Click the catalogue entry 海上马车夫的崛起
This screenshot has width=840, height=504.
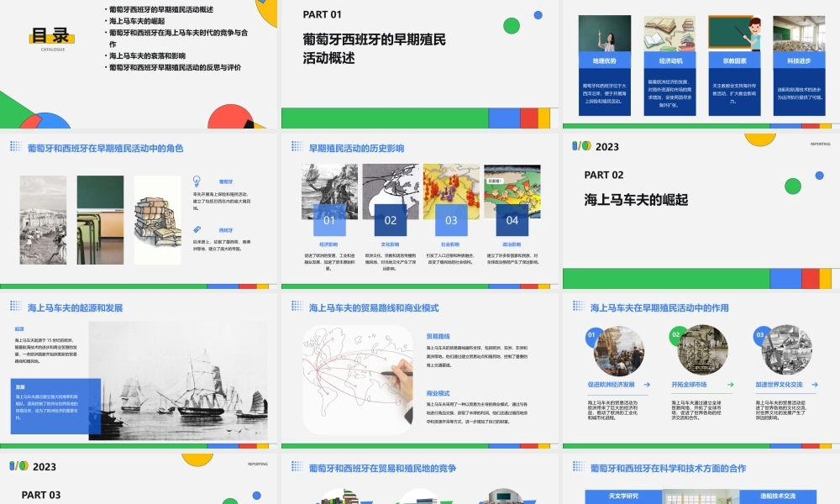coord(137,21)
